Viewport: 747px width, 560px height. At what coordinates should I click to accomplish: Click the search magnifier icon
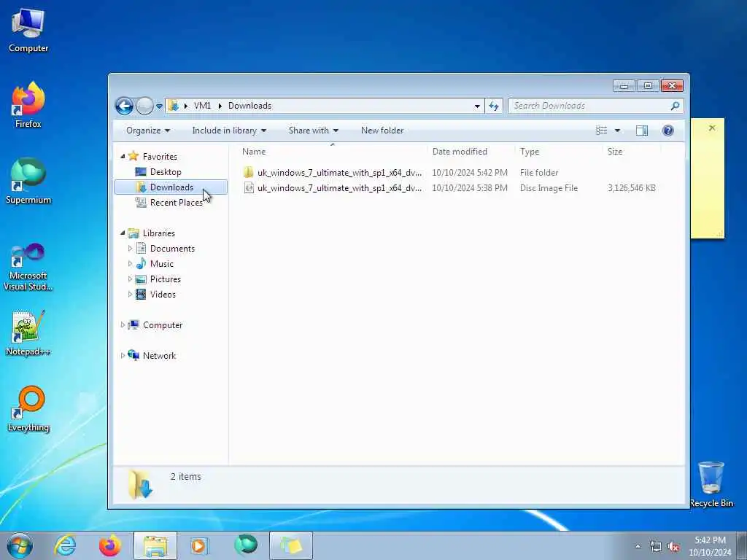point(675,106)
